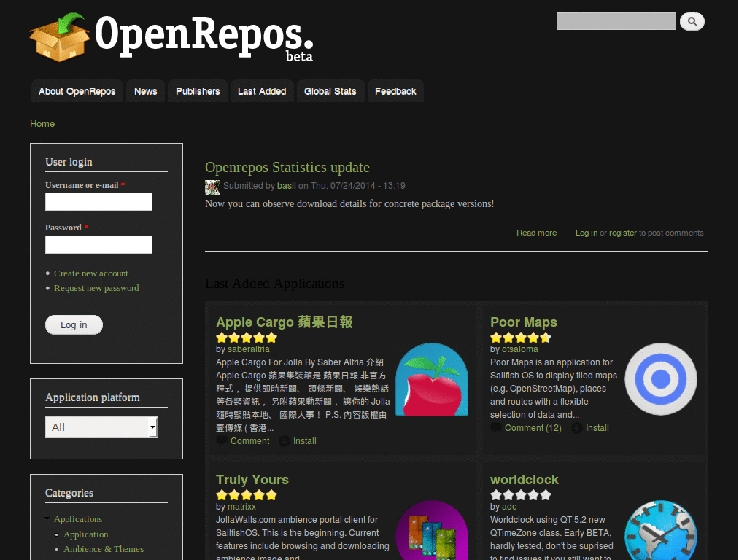Open Applications category link
Image resolution: width=747 pixels, height=560 pixels.
[x=78, y=519]
